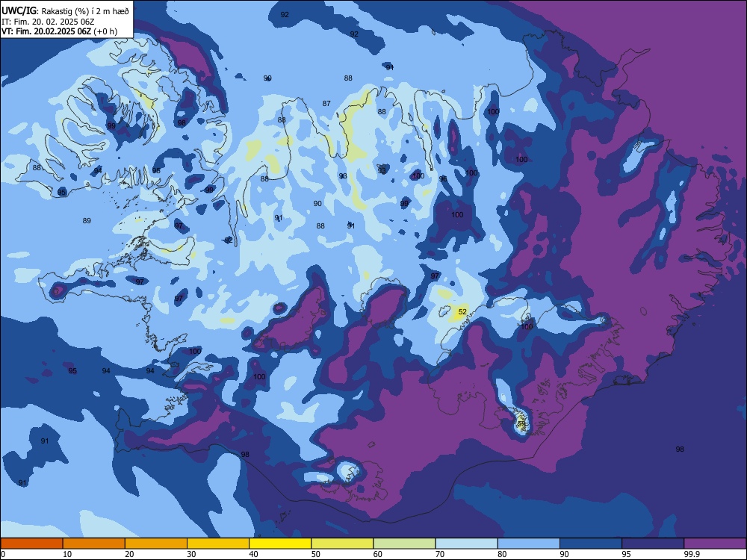747x560 pixels.
Task: Click the dark navy 95–99.9 legend swatch
Action: pos(653,544)
